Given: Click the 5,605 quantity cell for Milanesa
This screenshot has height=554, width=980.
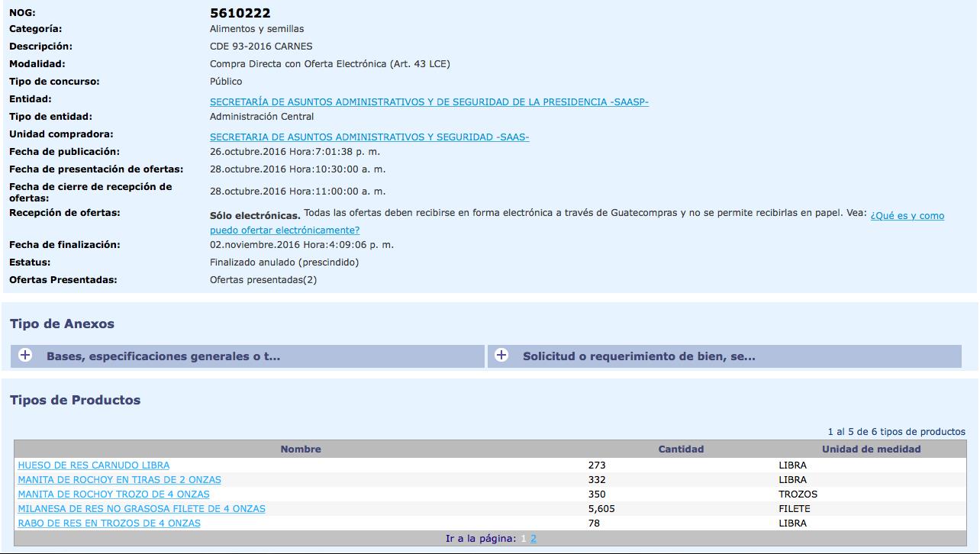Looking at the screenshot, I should coord(601,509).
